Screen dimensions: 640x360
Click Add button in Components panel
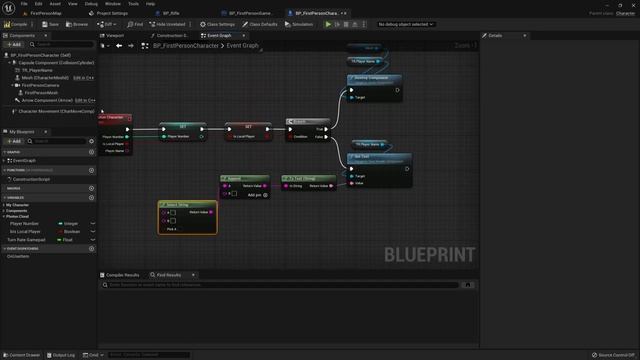[x=13, y=44]
